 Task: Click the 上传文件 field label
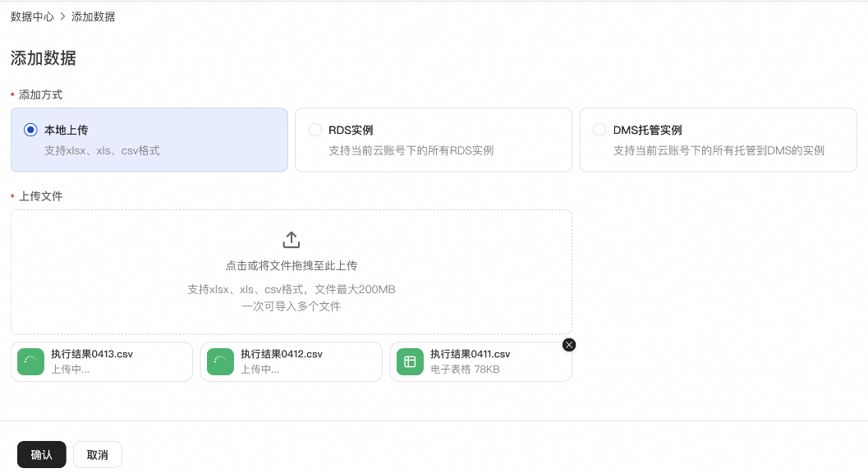tap(40, 196)
